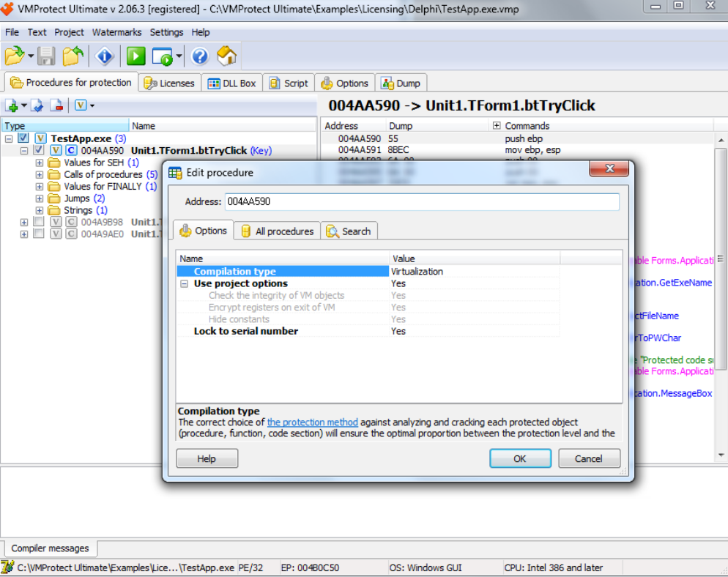Click the Delete procedure icon

click(x=56, y=106)
